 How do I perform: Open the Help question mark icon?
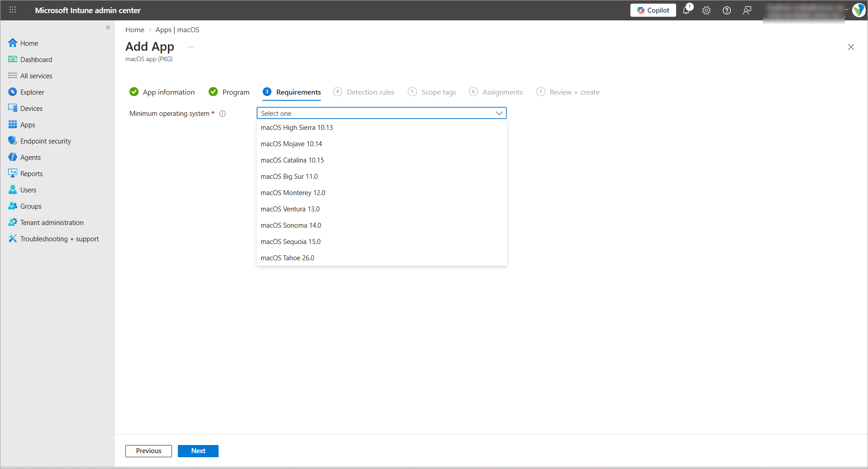click(727, 10)
